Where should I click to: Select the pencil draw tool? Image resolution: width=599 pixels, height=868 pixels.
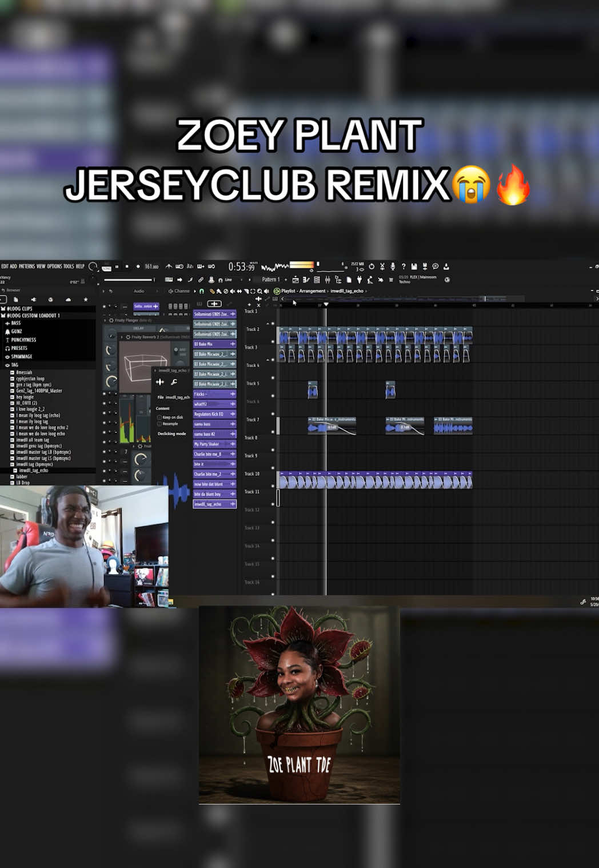click(x=212, y=291)
